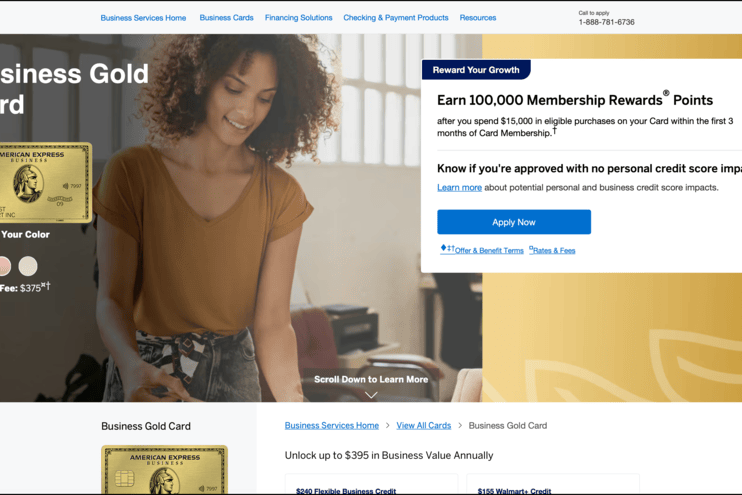The image size is (742, 495).
Task: Select the white gold card color swatch
Action: [x=28, y=266]
